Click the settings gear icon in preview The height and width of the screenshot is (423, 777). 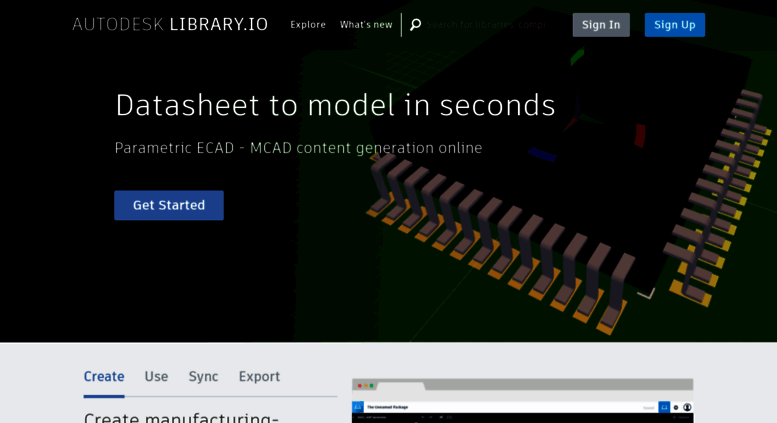[676, 408]
